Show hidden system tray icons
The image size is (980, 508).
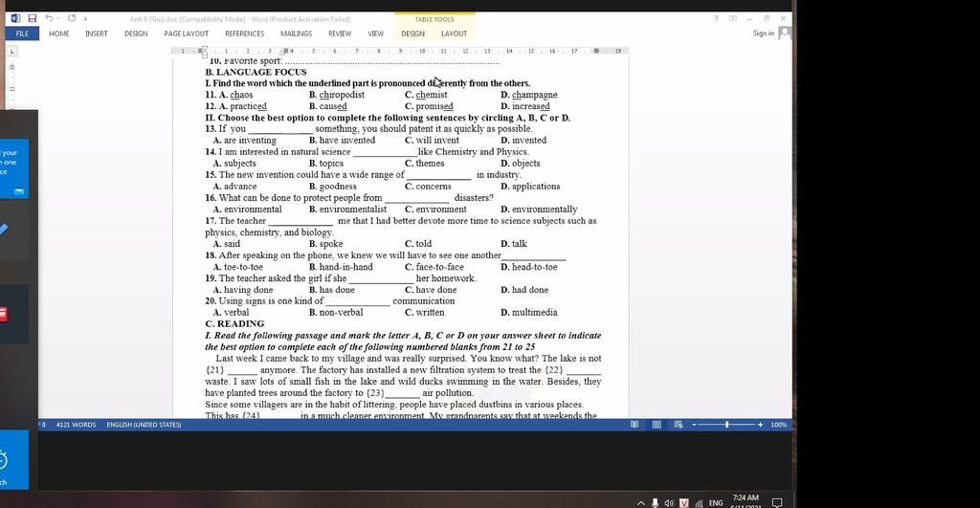point(640,503)
